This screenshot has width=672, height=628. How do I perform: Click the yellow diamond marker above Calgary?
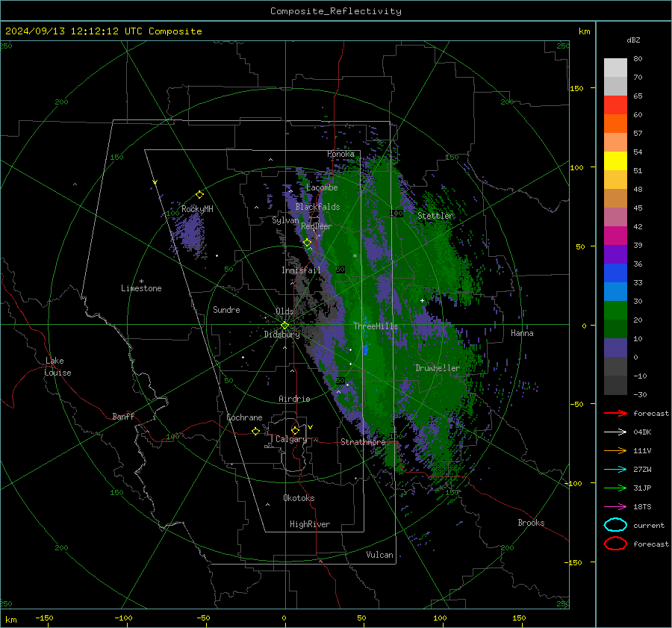click(x=295, y=430)
